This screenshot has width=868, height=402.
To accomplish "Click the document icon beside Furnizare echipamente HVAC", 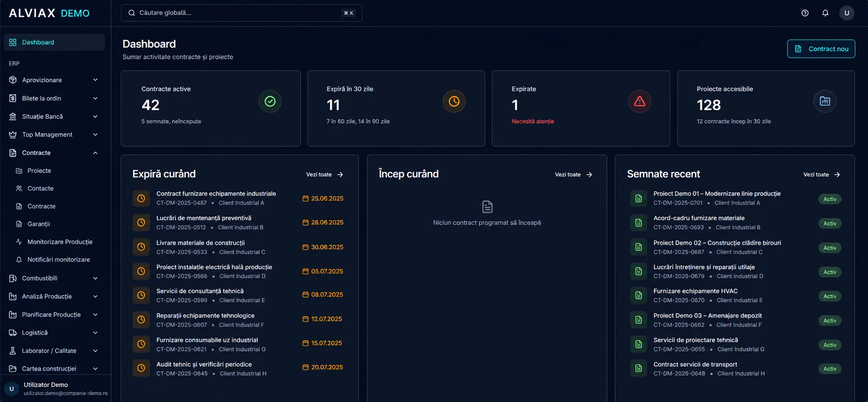I will click(639, 295).
